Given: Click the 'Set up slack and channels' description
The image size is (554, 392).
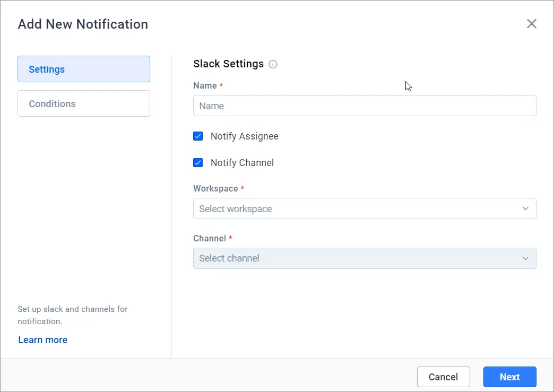Looking at the screenshot, I should [72, 316].
